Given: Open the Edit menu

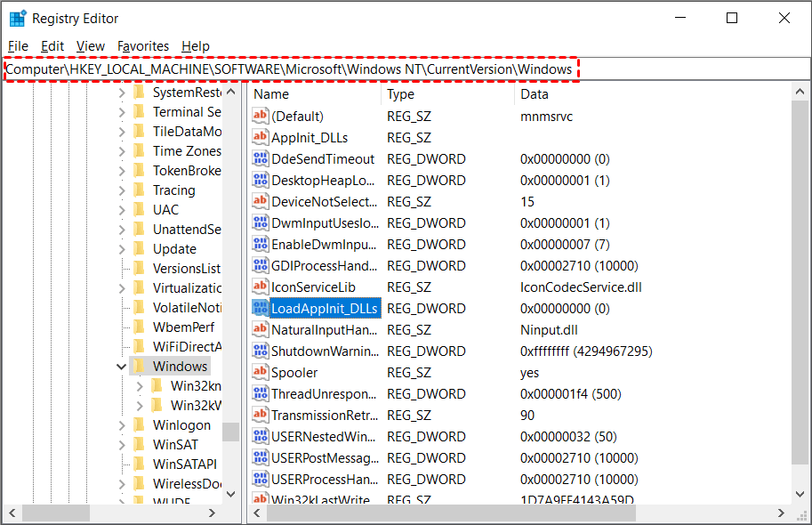Looking at the screenshot, I should (52, 46).
